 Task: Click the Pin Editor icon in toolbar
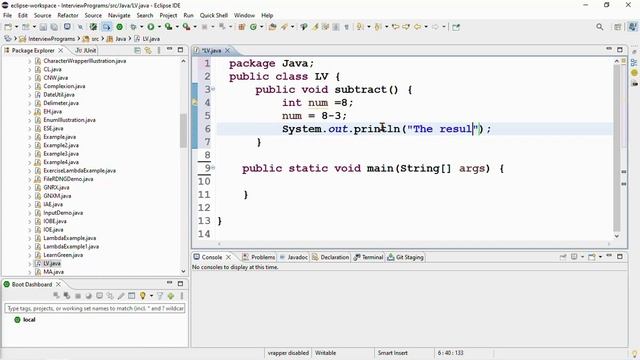(456, 27)
